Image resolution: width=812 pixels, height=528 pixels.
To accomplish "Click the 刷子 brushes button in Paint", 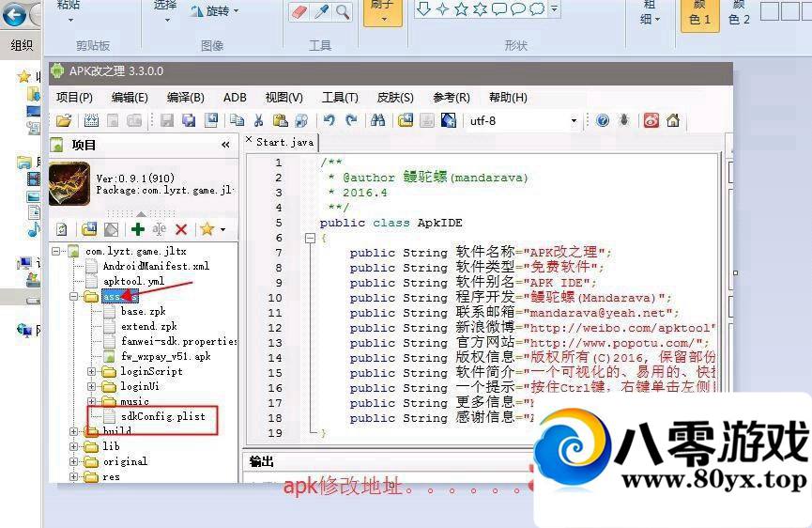I will pos(383,12).
